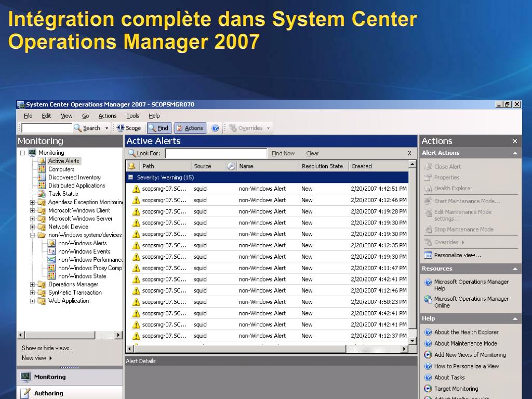Click the blue Help question mark icon
This screenshot has height=399, width=532.
(215, 128)
